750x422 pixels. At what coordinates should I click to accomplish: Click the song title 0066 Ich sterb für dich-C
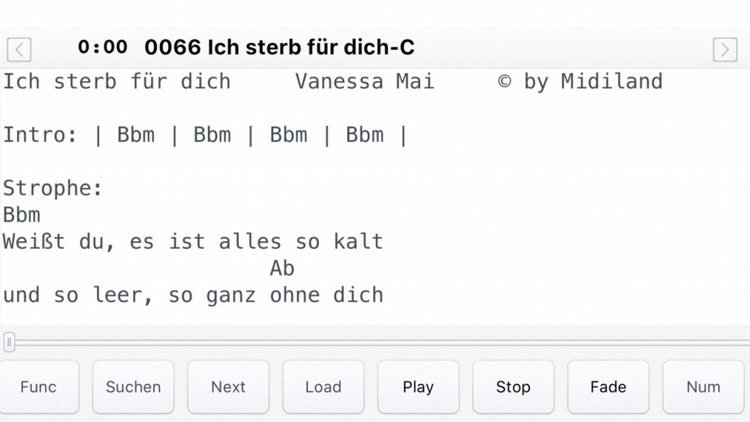(x=279, y=47)
